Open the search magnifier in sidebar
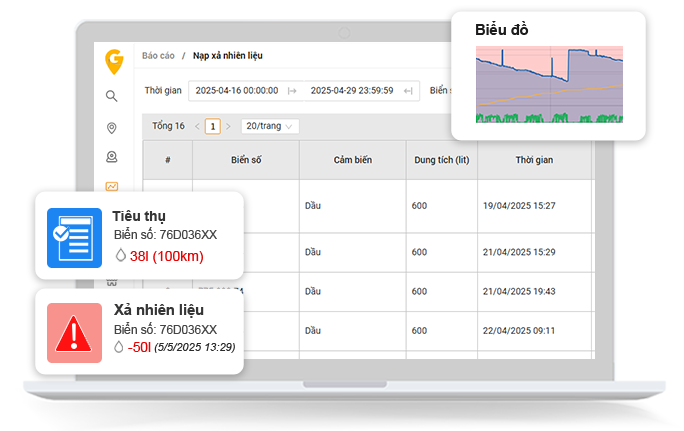 (112, 96)
